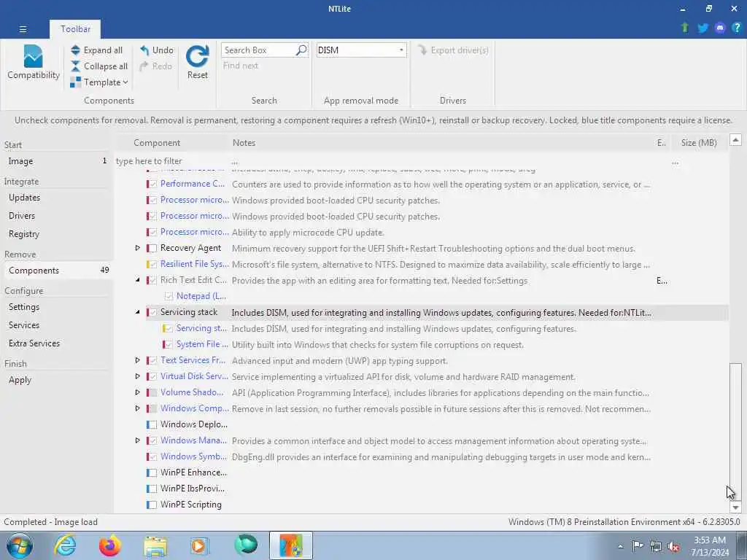Click the green update arrow icon
The height and width of the screenshot is (560, 747).
(684, 28)
